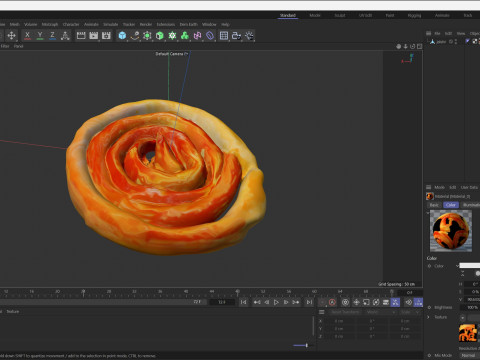This screenshot has height=360, width=480.
Task: Click the orange texture image thumbnail
Action: point(467,333)
